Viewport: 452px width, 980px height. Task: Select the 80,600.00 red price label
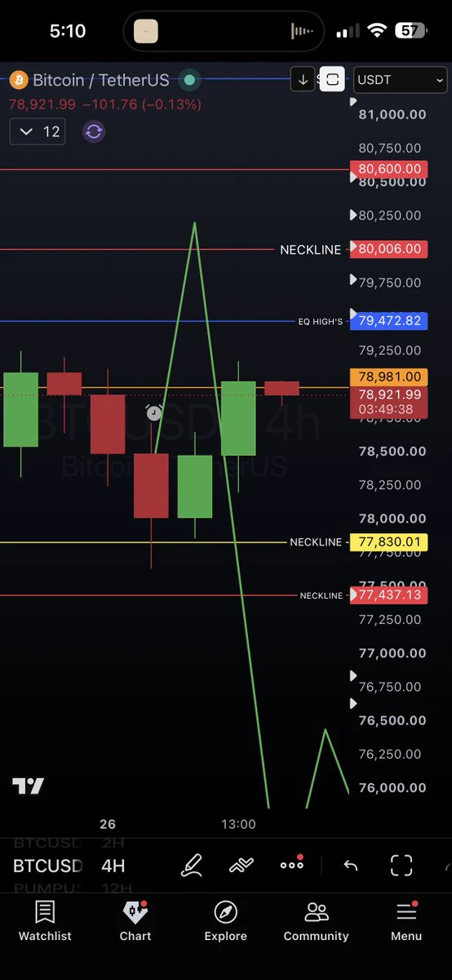click(x=388, y=169)
